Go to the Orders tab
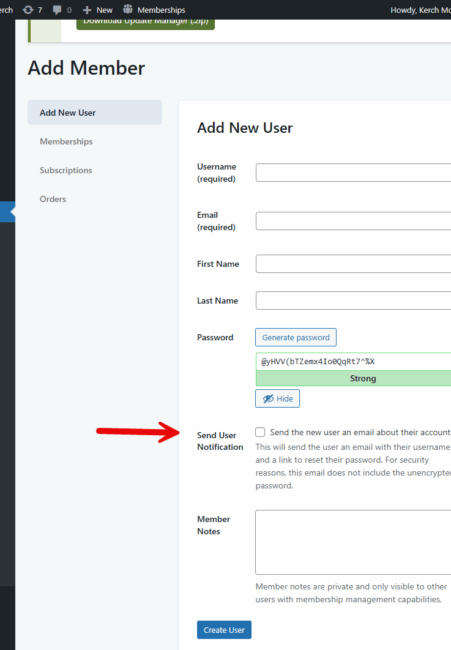The width and height of the screenshot is (451, 650). point(53,199)
